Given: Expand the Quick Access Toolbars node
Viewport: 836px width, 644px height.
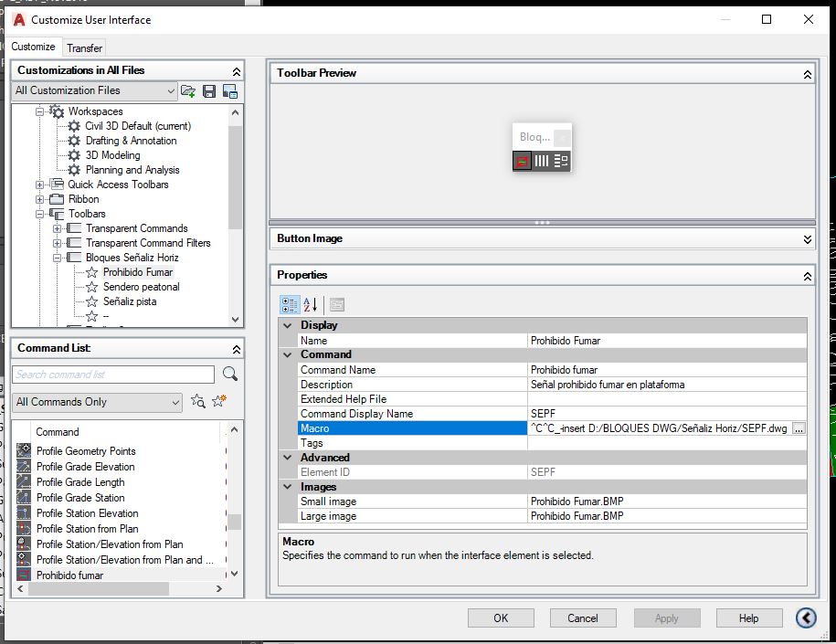Looking at the screenshot, I should 40,185.
